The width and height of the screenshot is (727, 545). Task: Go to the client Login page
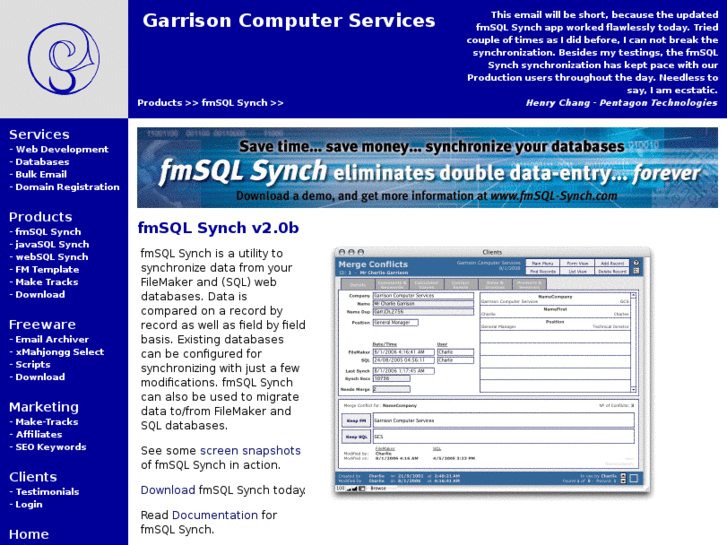(x=29, y=505)
